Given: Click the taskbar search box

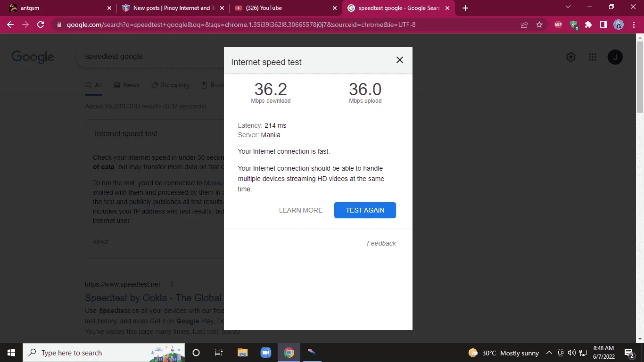Looking at the screenshot, I should pos(104,353).
